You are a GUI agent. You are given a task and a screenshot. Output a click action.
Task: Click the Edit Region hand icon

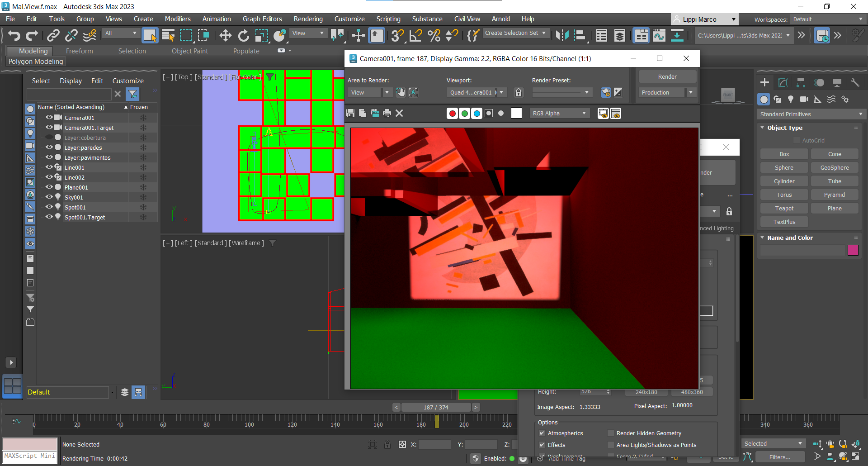point(401,92)
